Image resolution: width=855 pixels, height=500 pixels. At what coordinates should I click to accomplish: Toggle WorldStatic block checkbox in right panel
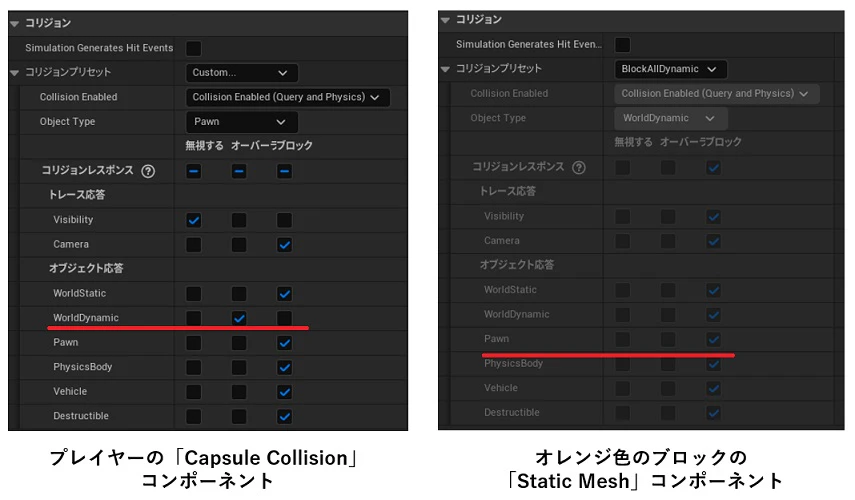coord(713,291)
